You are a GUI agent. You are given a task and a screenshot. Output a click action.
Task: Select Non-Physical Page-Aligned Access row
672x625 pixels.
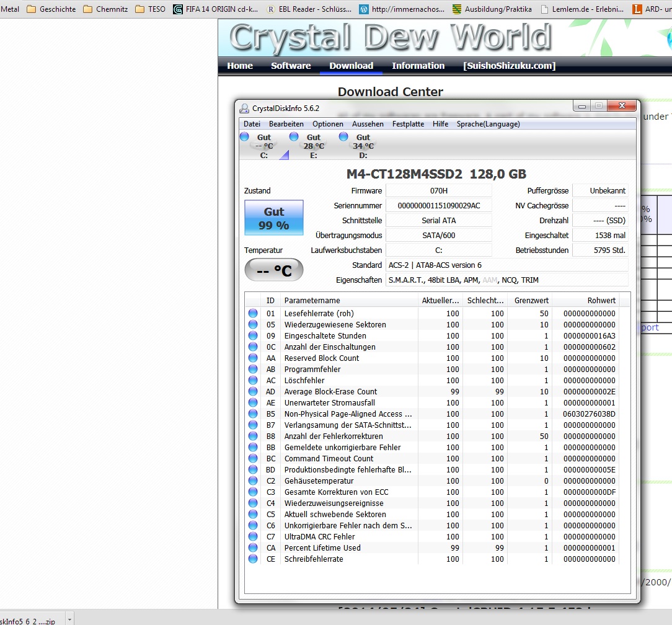[x=433, y=414]
